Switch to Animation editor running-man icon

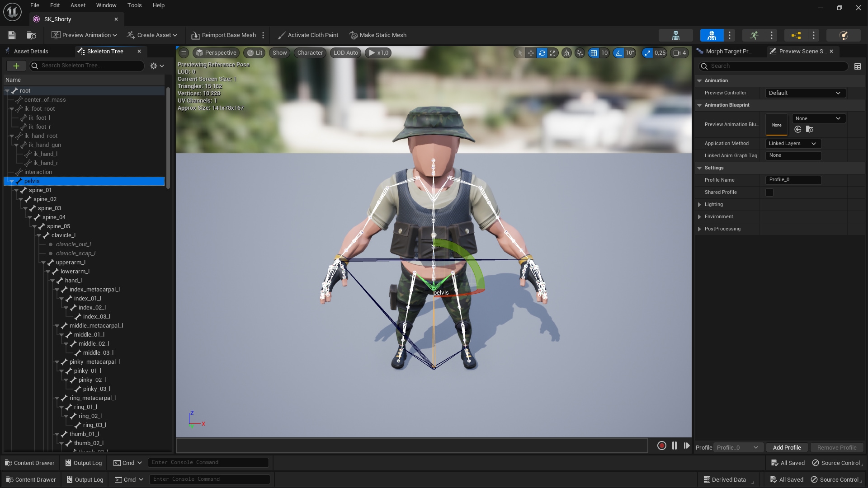[x=754, y=35]
